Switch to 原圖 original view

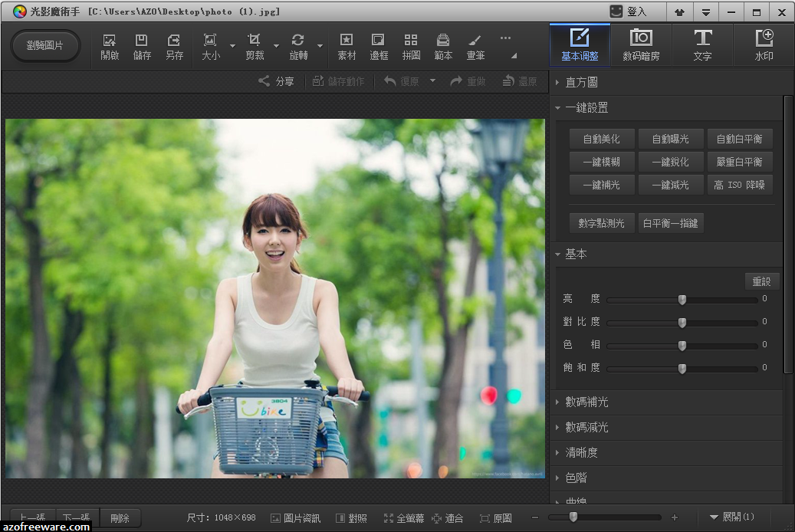coord(496,517)
